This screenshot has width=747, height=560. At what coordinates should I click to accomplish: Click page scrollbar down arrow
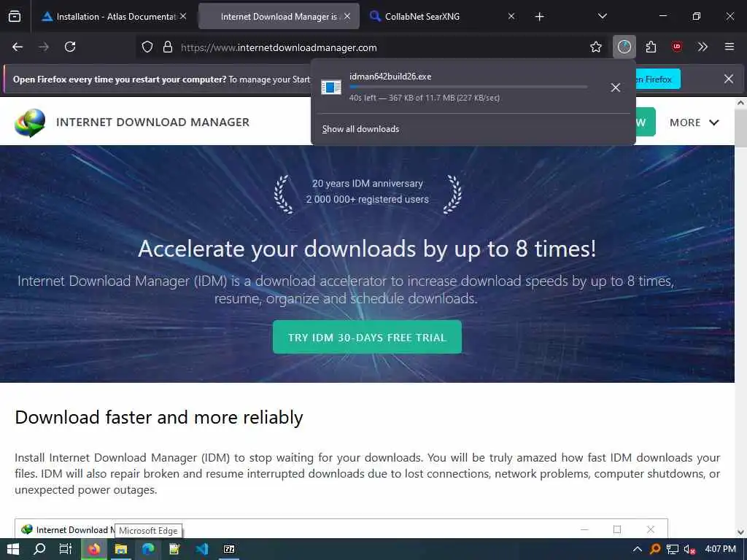pos(741,532)
